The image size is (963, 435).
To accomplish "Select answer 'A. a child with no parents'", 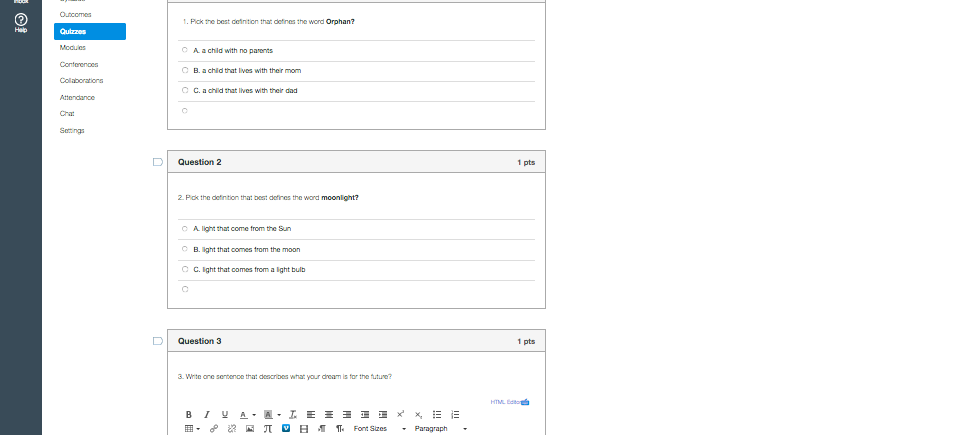I will (184, 50).
